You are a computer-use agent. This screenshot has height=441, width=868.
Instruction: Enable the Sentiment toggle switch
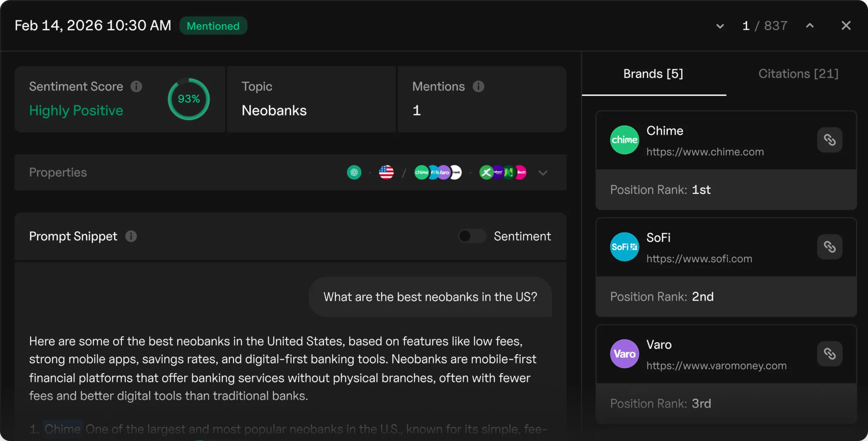tap(472, 236)
